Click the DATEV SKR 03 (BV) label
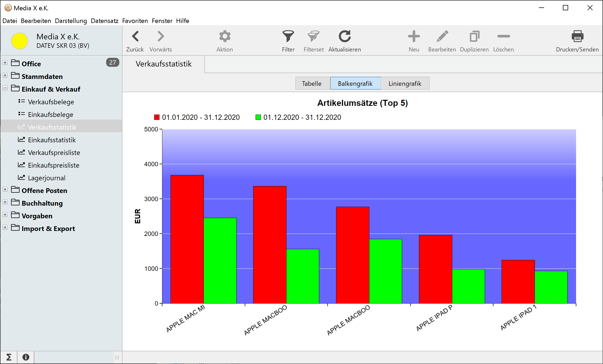Image resolution: width=603 pixels, height=364 pixels. pos(63,46)
